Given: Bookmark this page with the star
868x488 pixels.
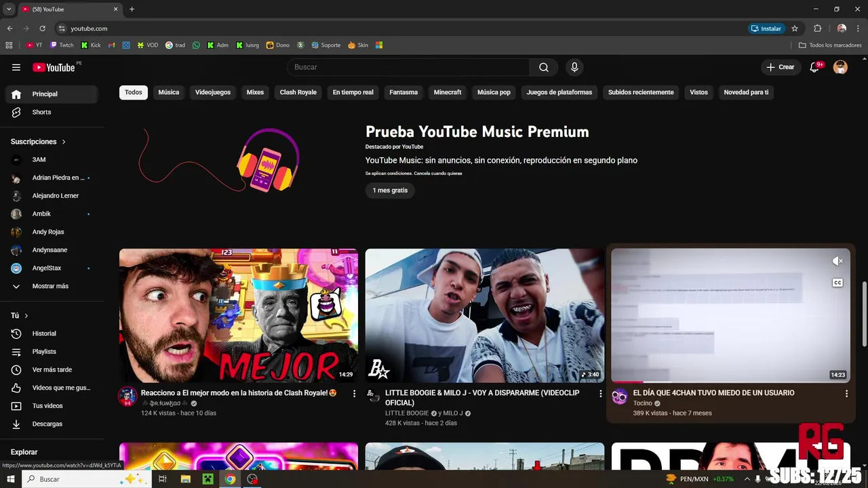Looking at the screenshot, I should click(x=795, y=28).
